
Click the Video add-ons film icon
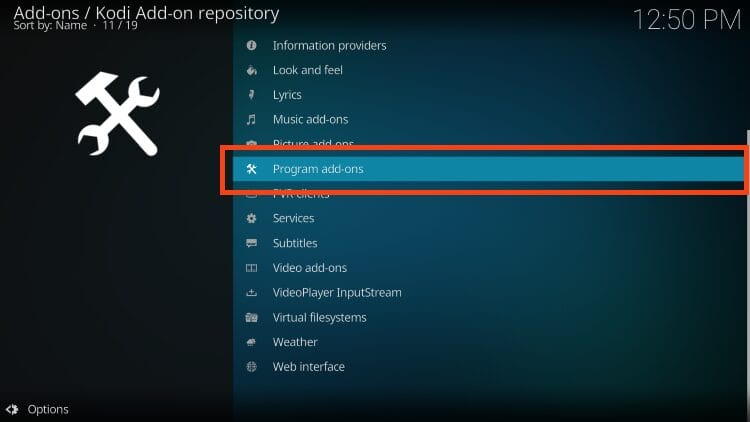coord(251,268)
